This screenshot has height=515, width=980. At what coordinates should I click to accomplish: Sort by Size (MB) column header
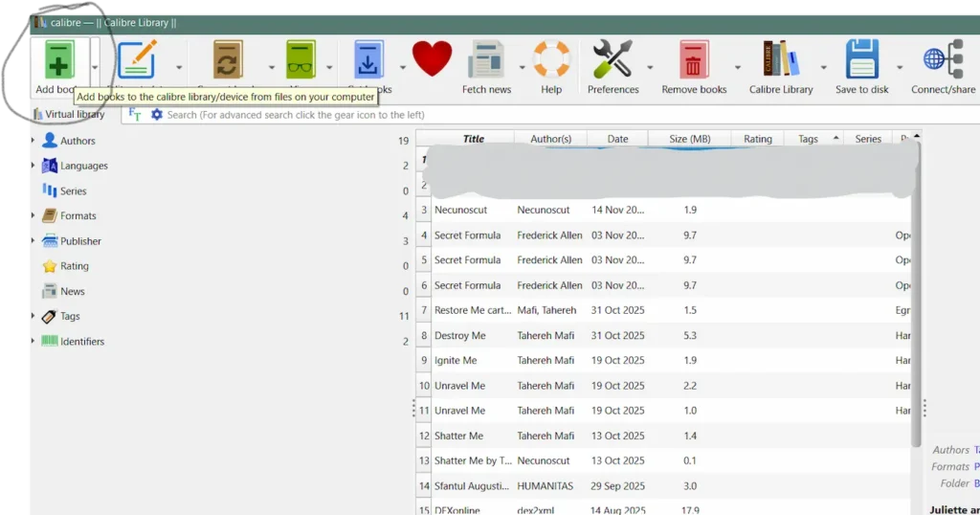click(689, 138)
